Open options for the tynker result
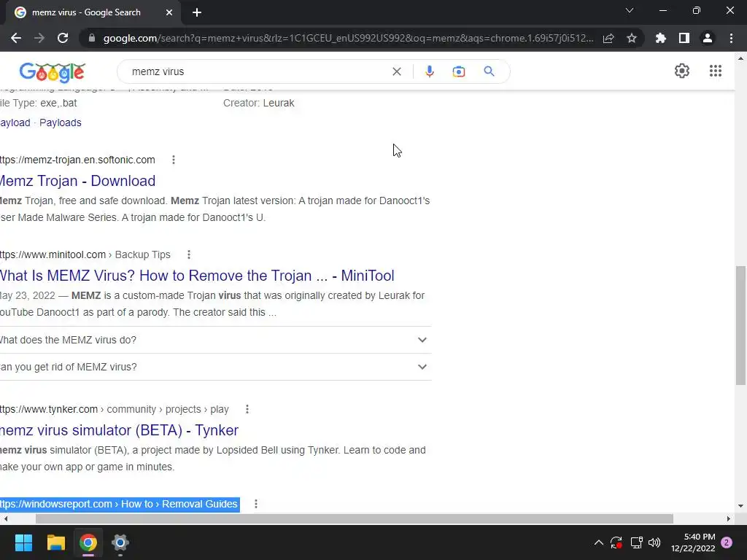 pyautogui.click(x=247, y=409)
